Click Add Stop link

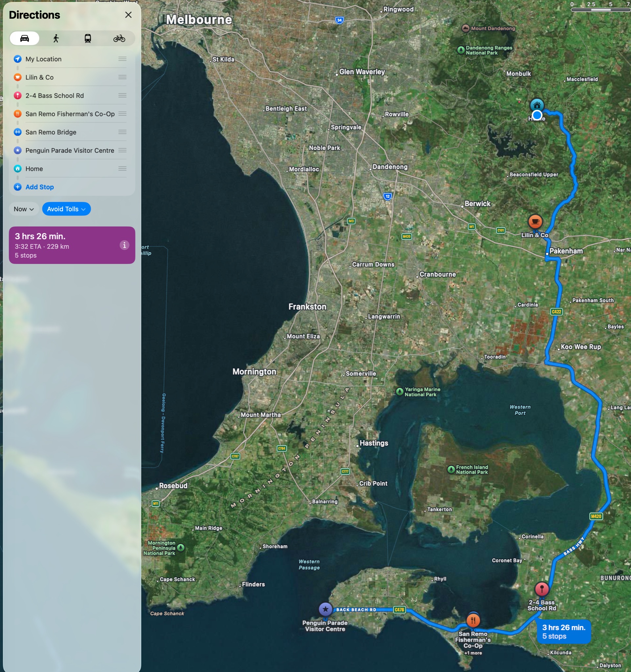pyautogui.click(x=40, y=187)
